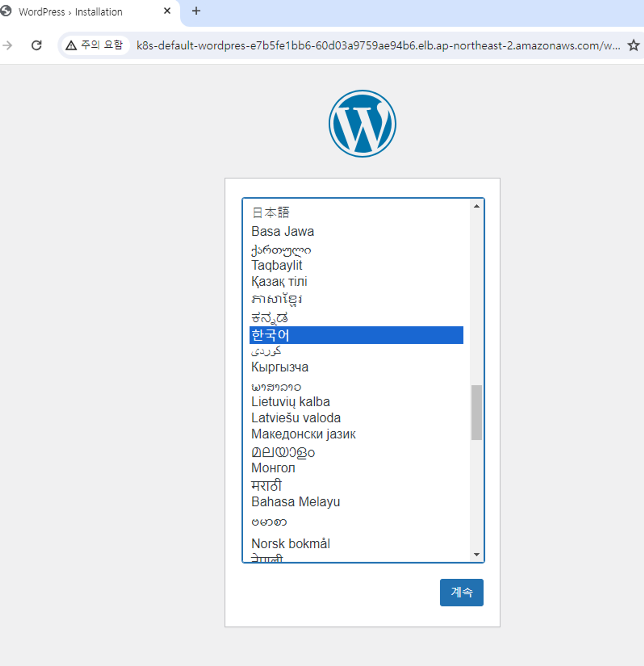Click the browser reload button
Viewport: 644px width, 666px height.
pos(37,45)
